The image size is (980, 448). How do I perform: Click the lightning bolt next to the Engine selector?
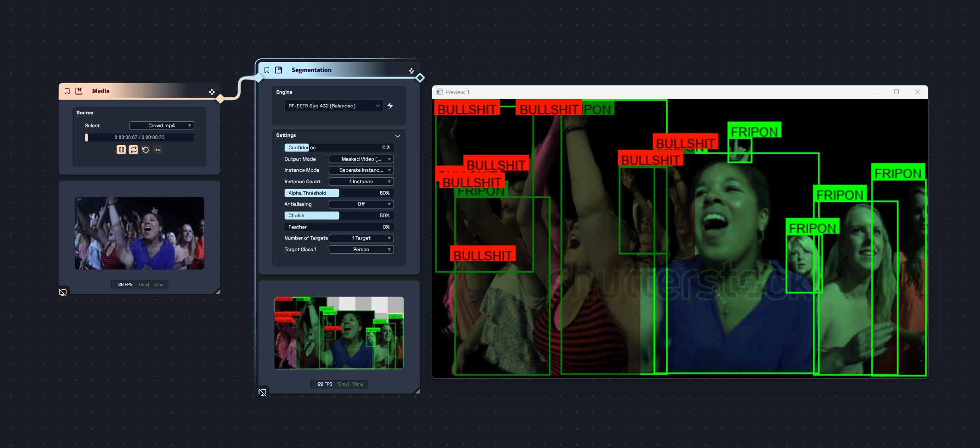[x=390, y=106]
